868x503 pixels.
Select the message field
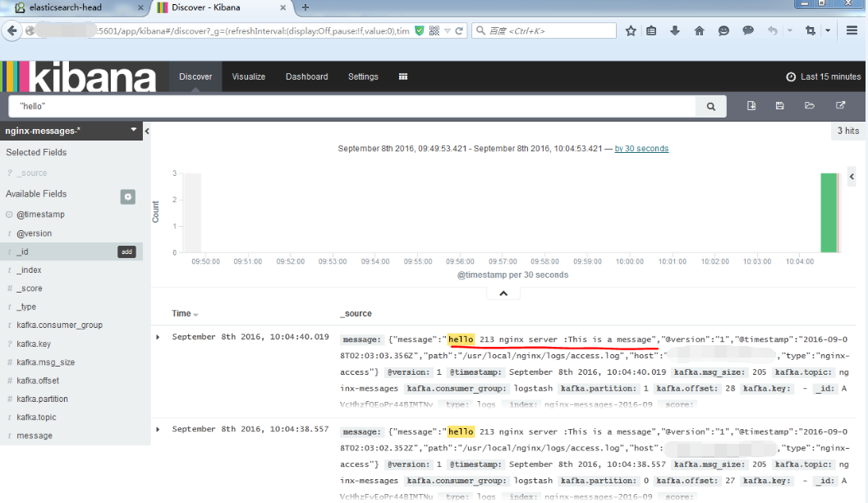[34, 436]
